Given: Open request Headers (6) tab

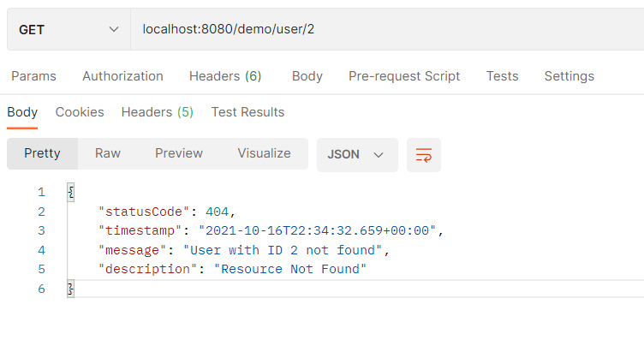Looking at the screenshot, I should tap(225, 76).
